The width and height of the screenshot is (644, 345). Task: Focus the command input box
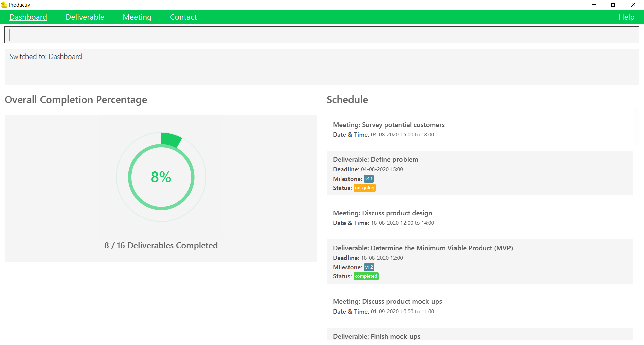click(x=322, y=35)
